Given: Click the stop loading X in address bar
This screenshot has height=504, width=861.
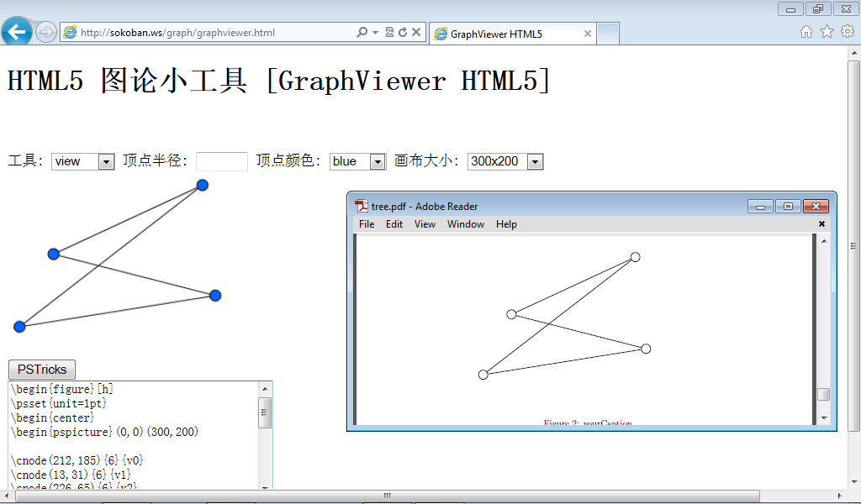Looking at the screenshot, I should (416, 33).
